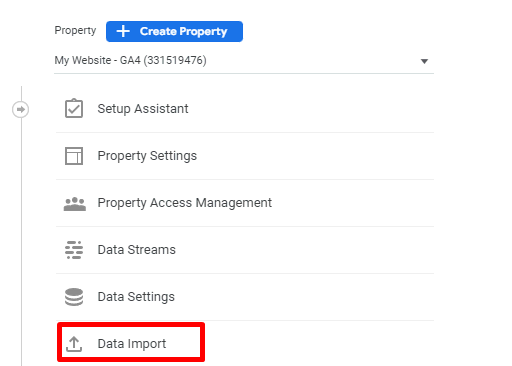Click the Property column heading label

pos(75,30)
